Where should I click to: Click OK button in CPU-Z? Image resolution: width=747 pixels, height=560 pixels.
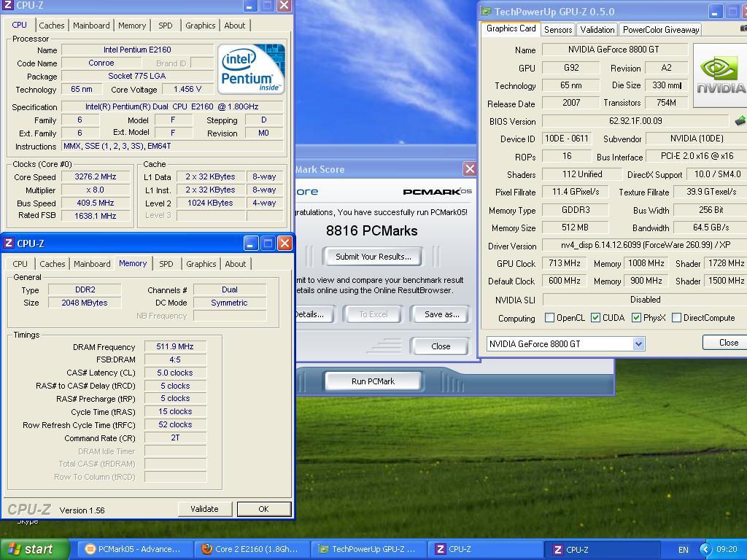pyautogui.click(x=263, y=508)
